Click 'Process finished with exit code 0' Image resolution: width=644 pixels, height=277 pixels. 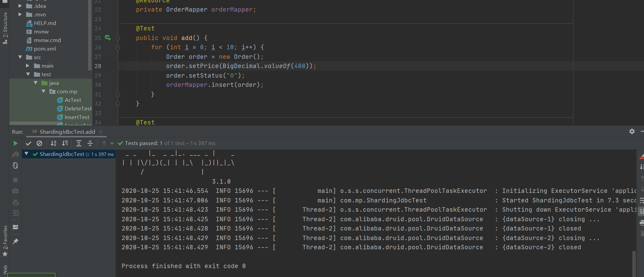pyautogui.click(x=184, y=266)
